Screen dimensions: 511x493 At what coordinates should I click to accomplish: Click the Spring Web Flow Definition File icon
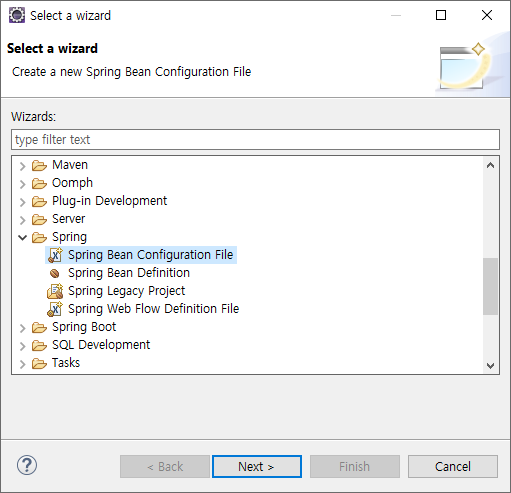[55, 309]
